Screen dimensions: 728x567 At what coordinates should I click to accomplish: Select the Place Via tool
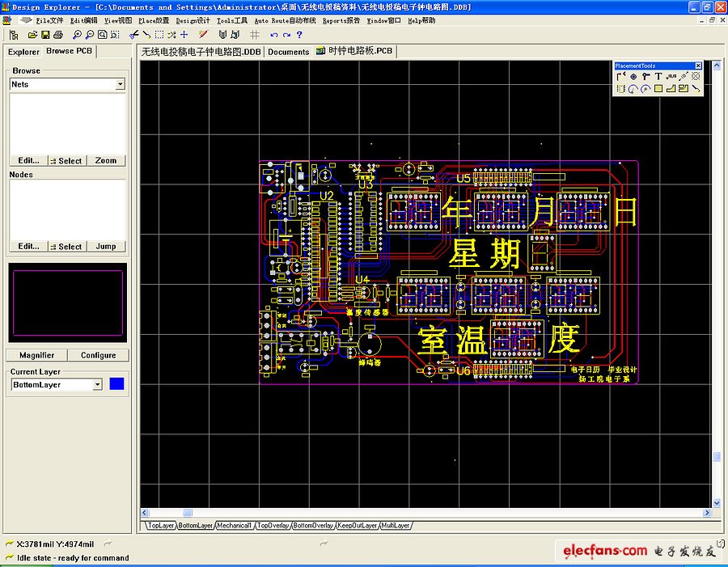click(646, 77)
